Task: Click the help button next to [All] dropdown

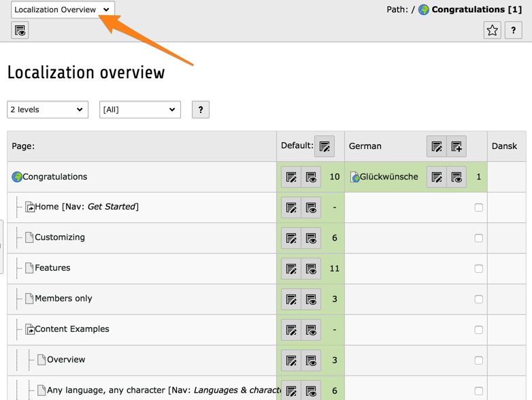Action: coord(201,110)
